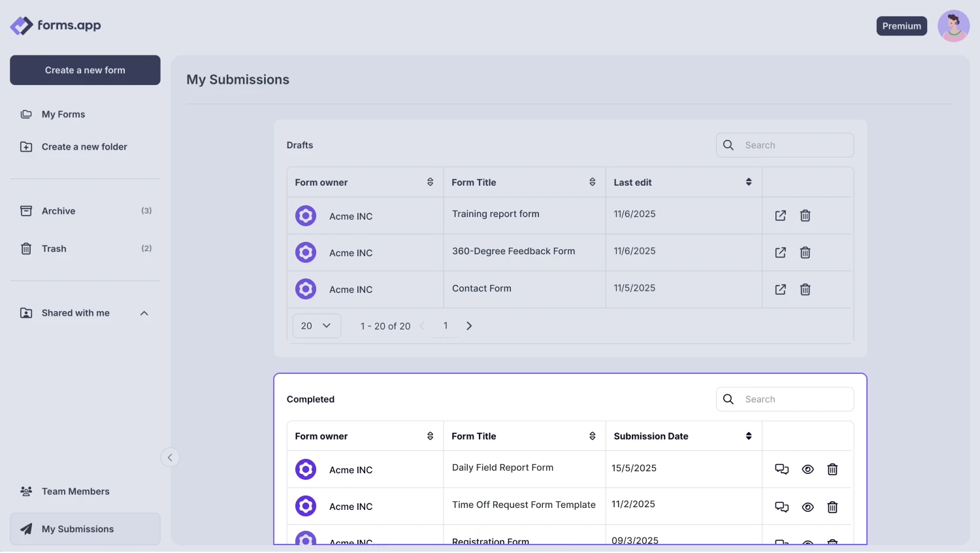This screenshot has height=553, width=980.
Task: Open the Archive section icon
Action: point(25,210)
